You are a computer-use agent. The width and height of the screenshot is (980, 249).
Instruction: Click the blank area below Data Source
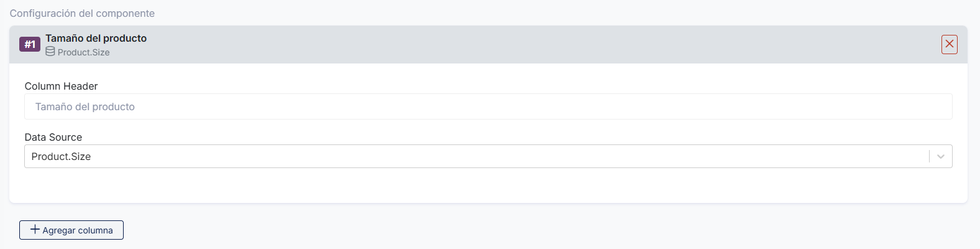click(488, 186)
